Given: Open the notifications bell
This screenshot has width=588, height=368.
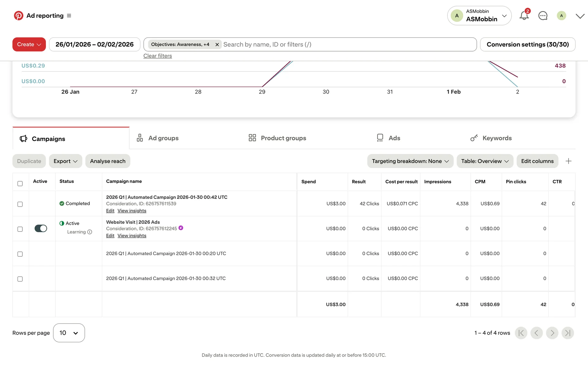Looking at the screenshot, I should point(524,16).
